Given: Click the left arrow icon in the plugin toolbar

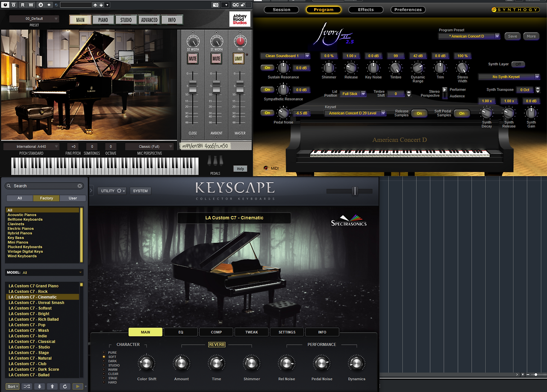Looking at the screenshot, I should 49,5.
